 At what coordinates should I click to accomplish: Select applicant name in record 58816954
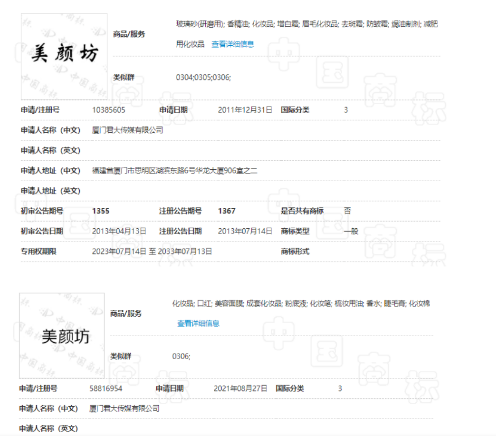pyautogui.click(x=124, y=408)
